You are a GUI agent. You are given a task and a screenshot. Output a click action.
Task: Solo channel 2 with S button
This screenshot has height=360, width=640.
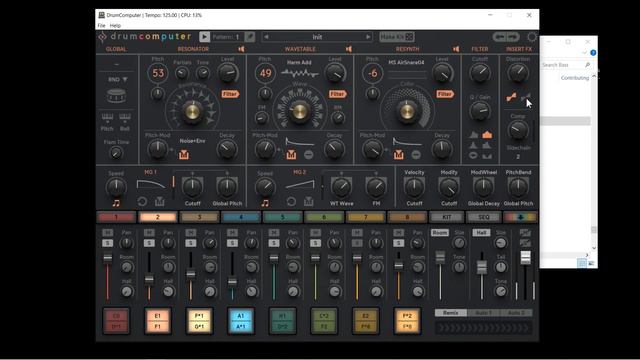point(149,243)
